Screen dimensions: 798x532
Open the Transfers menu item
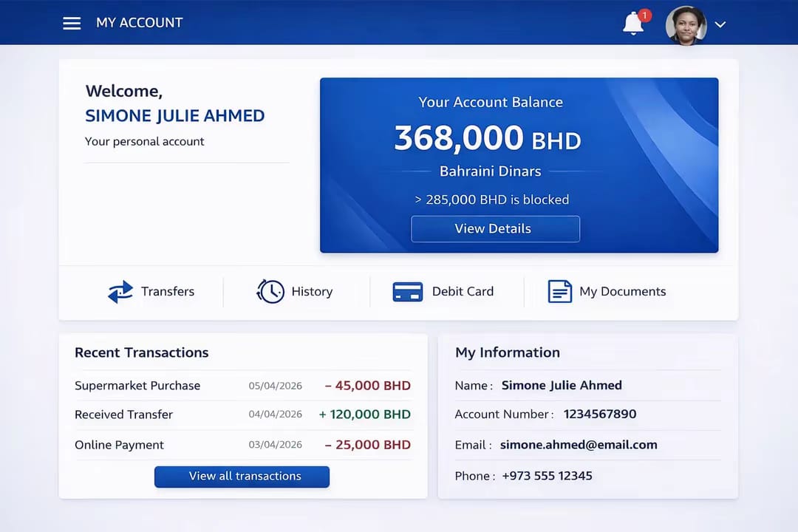tap(168, 292)
